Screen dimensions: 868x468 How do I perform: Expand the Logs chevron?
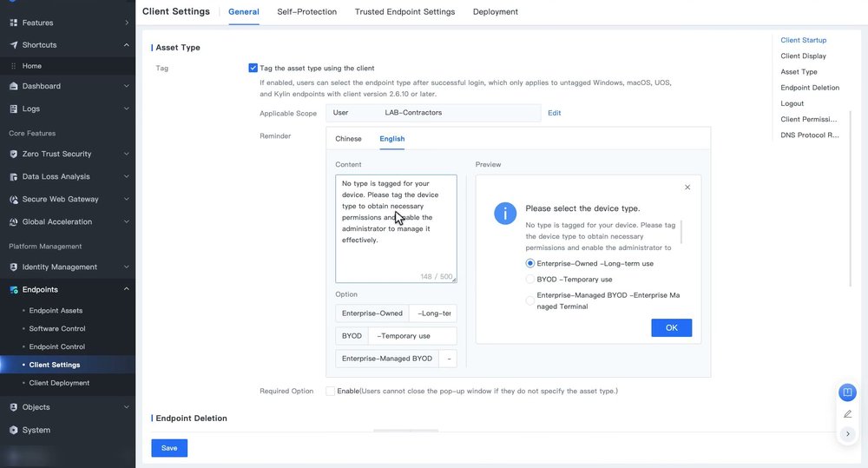(126, 109)
